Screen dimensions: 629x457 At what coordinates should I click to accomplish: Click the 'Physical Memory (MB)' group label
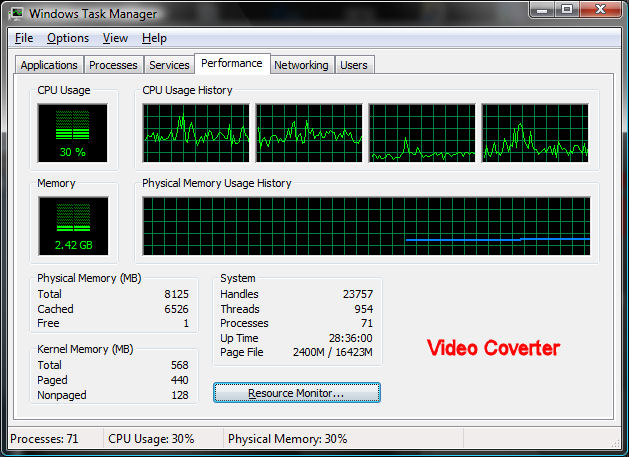point(89,278)
